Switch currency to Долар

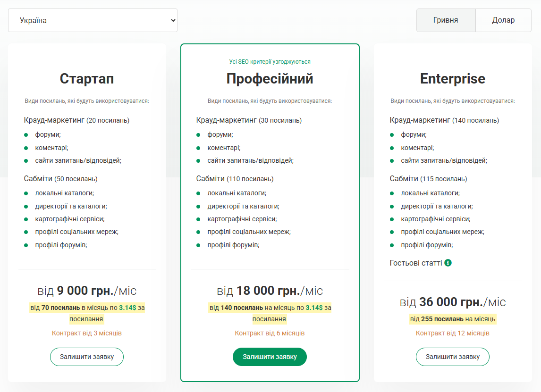(503, 20)
